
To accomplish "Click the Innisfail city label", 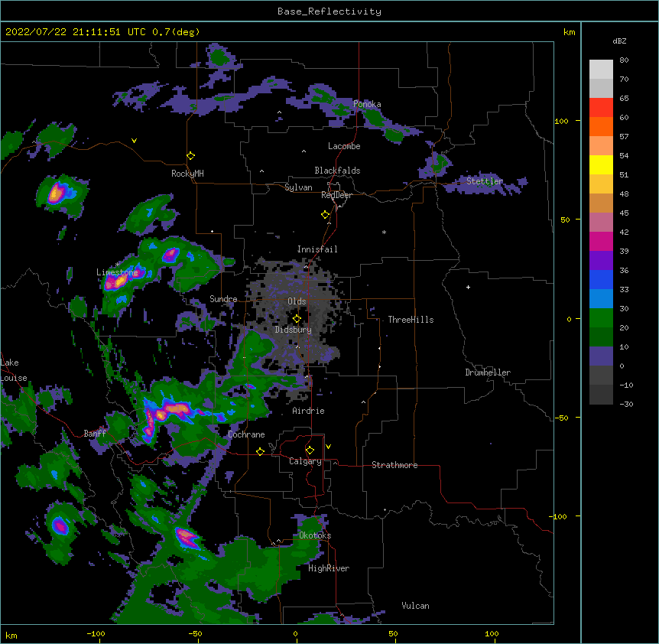I will [317, 249].
